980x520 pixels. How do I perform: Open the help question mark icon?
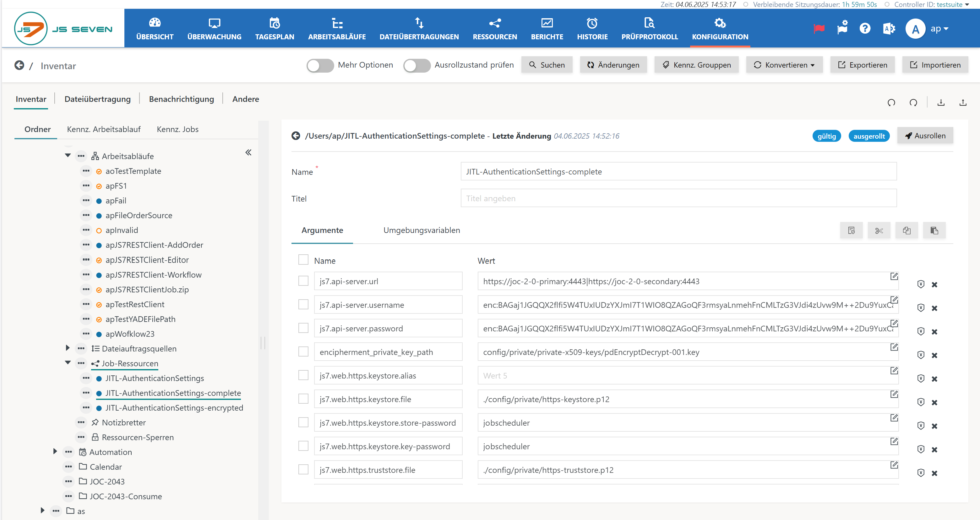(865, 28)
